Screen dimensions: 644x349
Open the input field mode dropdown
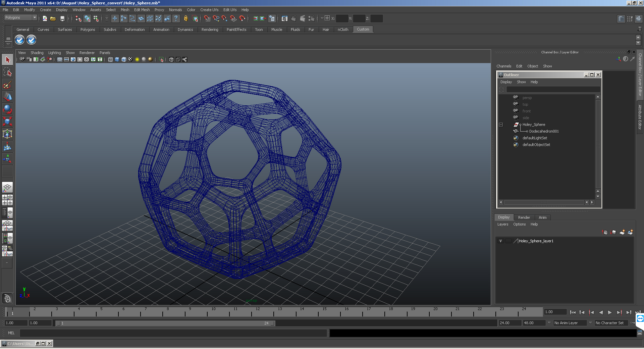pos(322,18)
